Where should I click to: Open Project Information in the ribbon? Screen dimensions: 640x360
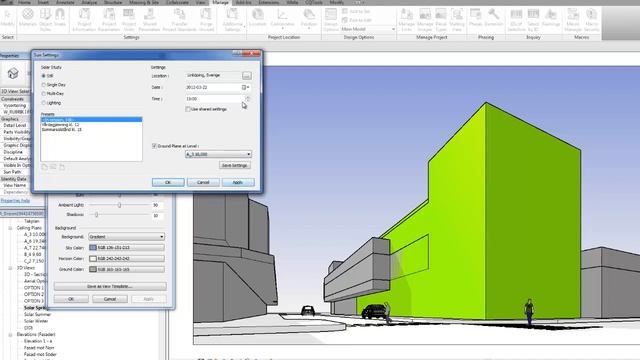tap(84, 19)
